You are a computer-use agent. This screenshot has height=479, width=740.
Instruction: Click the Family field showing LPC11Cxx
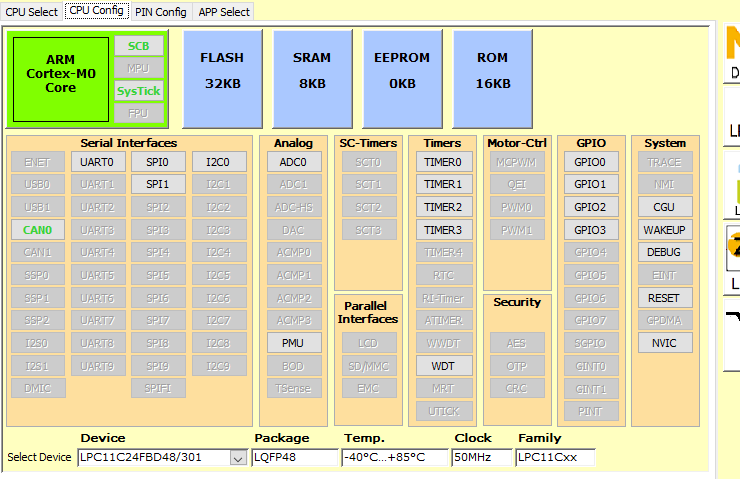[x=555, y=458]
